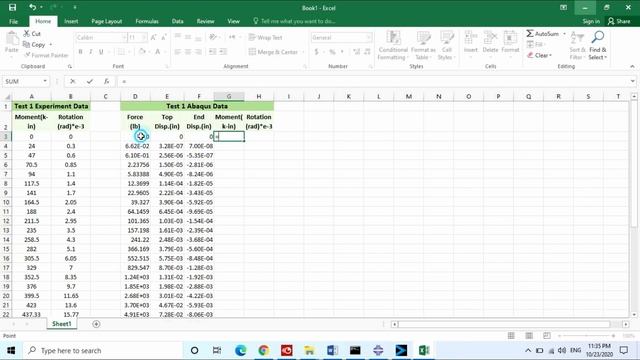Toggle Merge & Center
640x360 pixels.
point(273,52)
